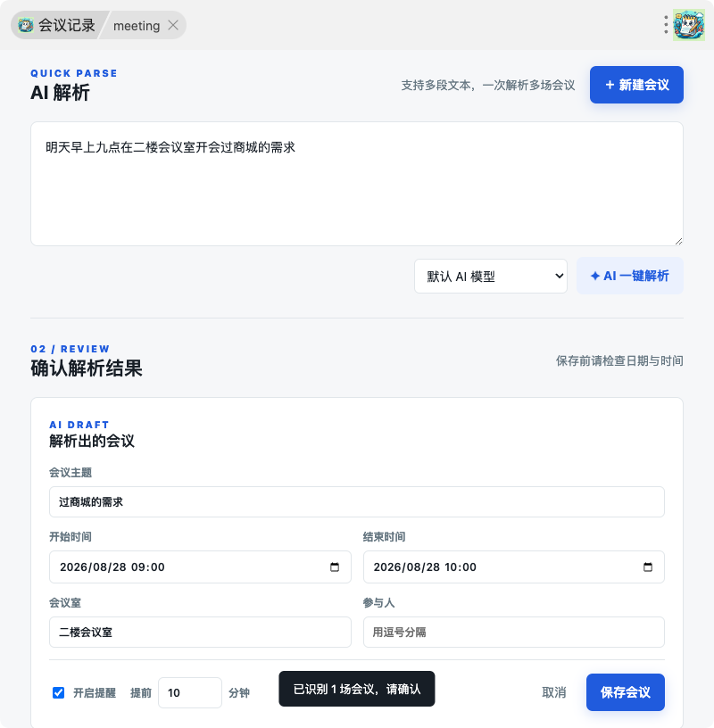Click into the meeting text input area
The width and height of the screenshot is (714, 728).
(x=357, y=184)
